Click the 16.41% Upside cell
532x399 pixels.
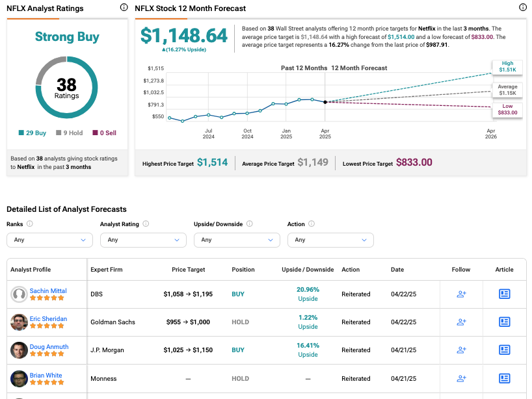click(308, 350)
